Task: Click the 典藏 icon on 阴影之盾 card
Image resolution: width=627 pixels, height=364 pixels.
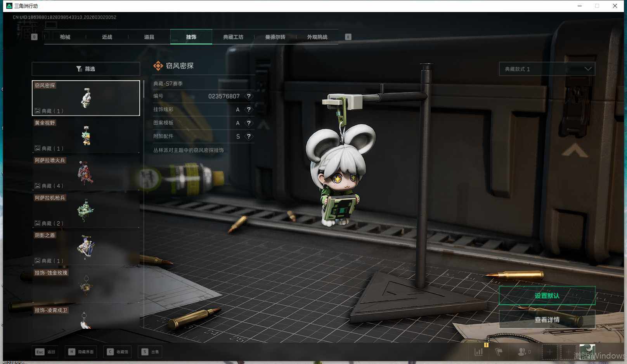Action: (38, 261)
